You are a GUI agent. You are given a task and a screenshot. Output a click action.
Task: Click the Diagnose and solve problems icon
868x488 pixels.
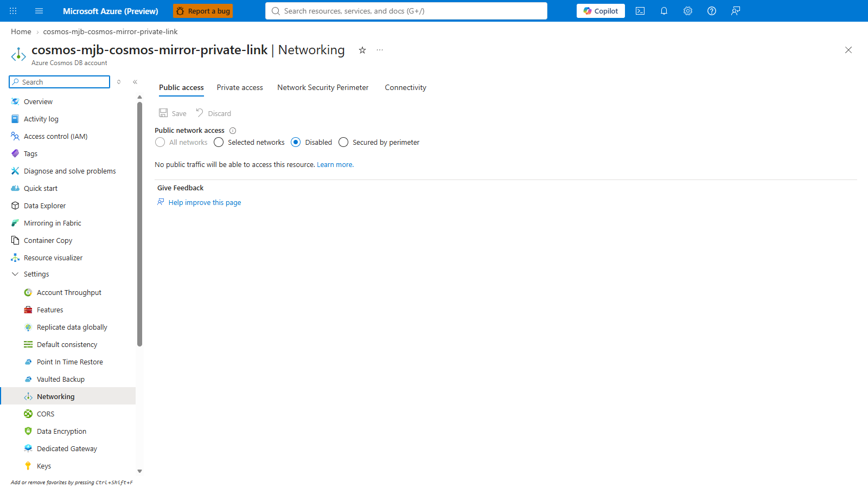[x=15, y=171]
